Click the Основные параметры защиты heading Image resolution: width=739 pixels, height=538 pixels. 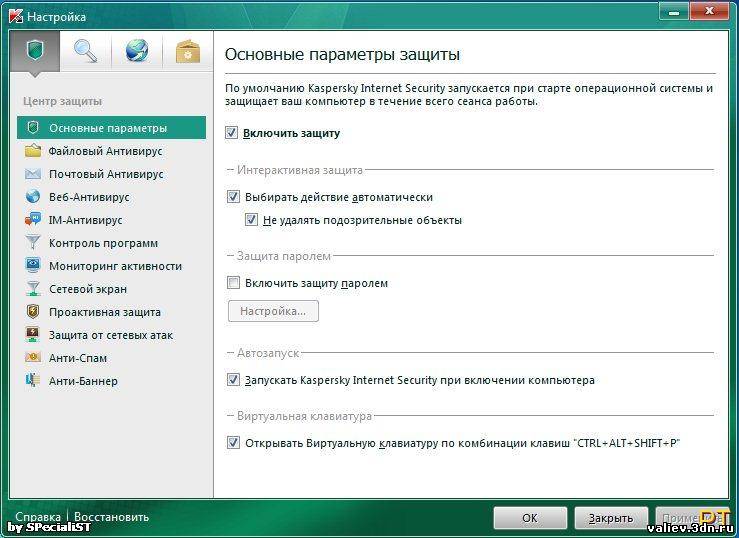click(x=342, y=54)
